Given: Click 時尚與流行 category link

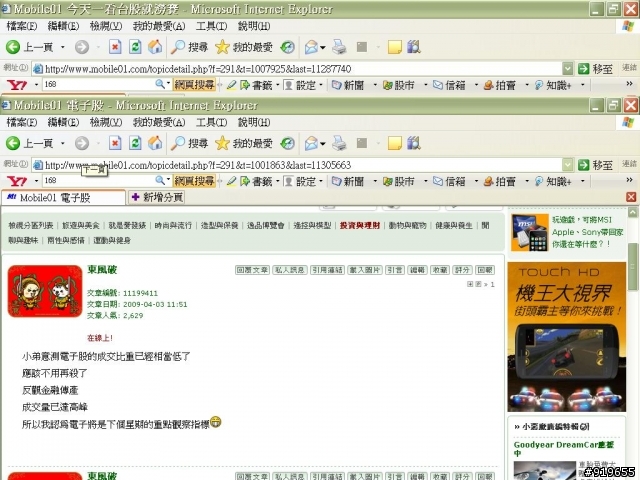Looking at the screenshot, I should point(173,225).
